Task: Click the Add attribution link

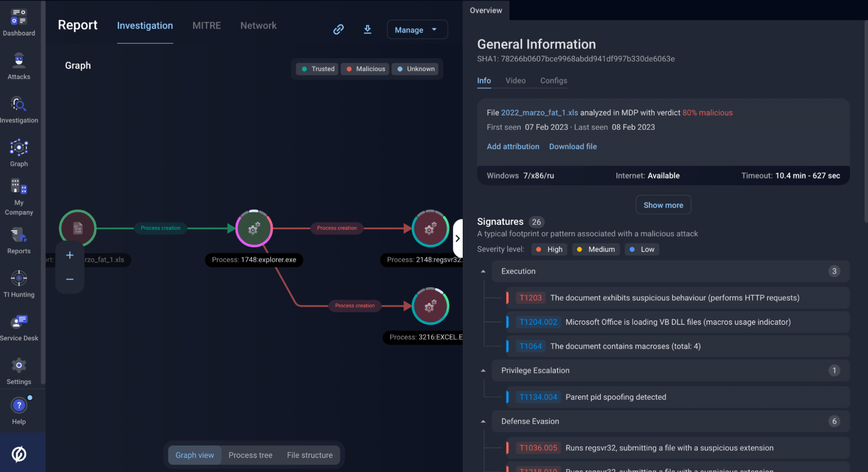Action: coord(513,146)
